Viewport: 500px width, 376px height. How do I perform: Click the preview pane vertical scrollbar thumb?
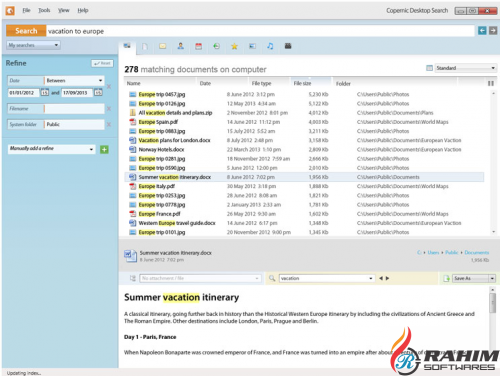coord(492,303)
